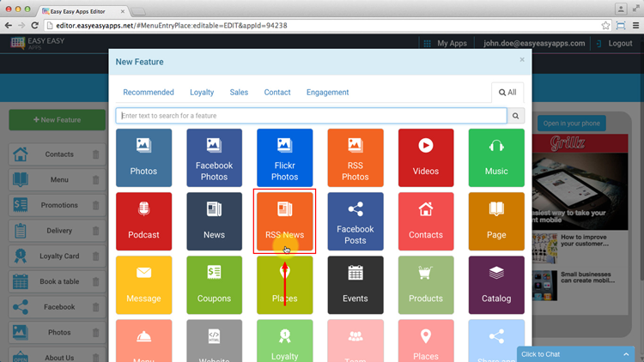Screen dimensions: 644x362
Task: Open the Engagement tab
Action: pyautogui.click(x=327, y=93)
